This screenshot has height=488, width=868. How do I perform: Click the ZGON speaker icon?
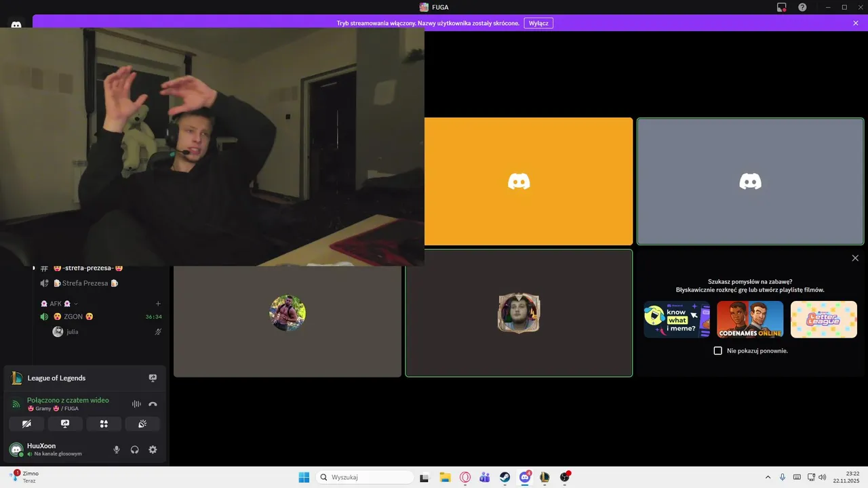point(45,317)
